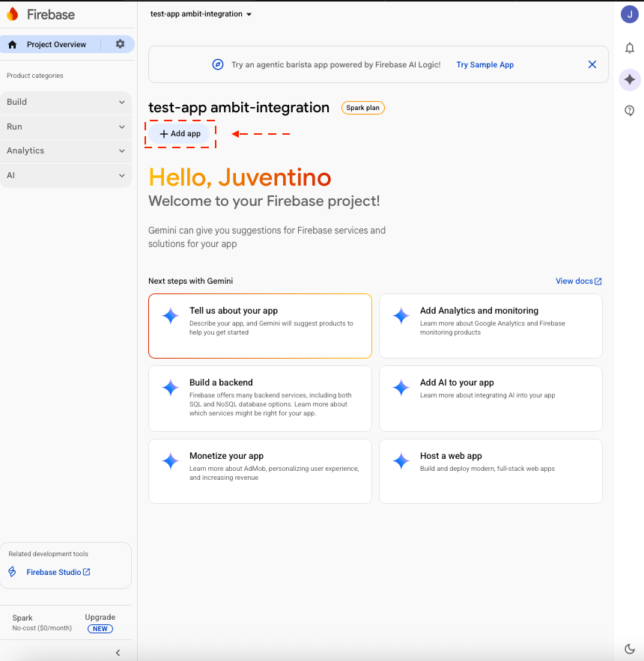
Task: Expand the AI category
Action: 66,175
